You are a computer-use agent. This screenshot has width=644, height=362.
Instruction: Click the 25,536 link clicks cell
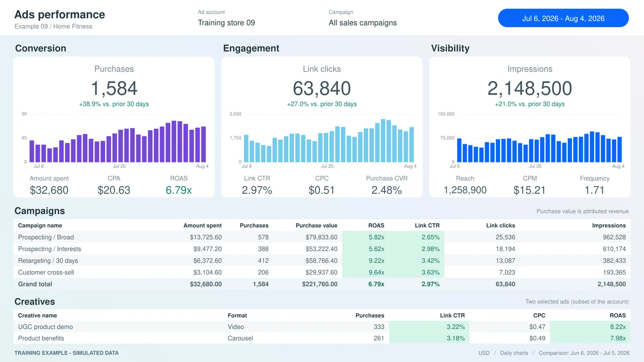(x=506, y=237)
